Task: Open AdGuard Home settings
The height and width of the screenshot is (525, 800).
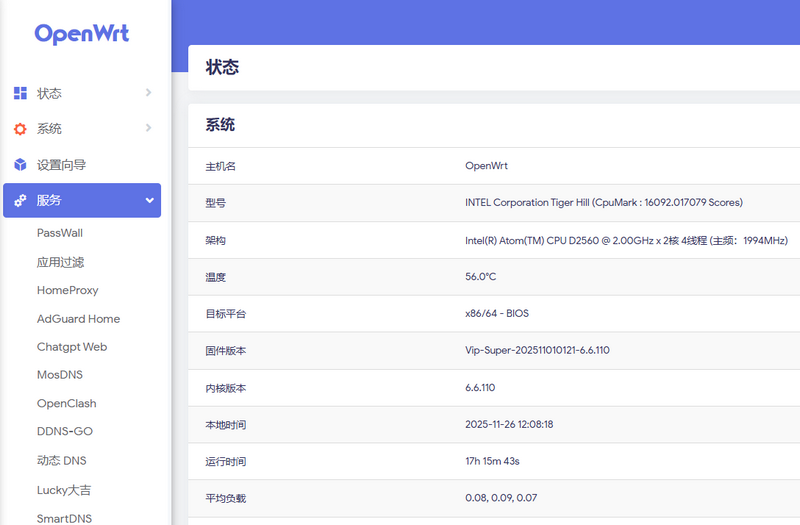Action: [78, 319]
